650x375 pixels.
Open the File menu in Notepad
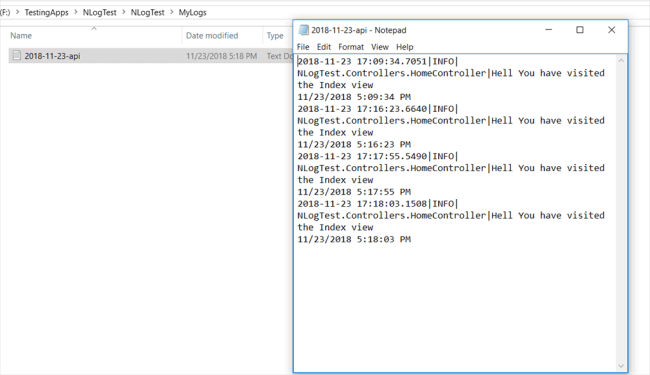tap(303, 47)
